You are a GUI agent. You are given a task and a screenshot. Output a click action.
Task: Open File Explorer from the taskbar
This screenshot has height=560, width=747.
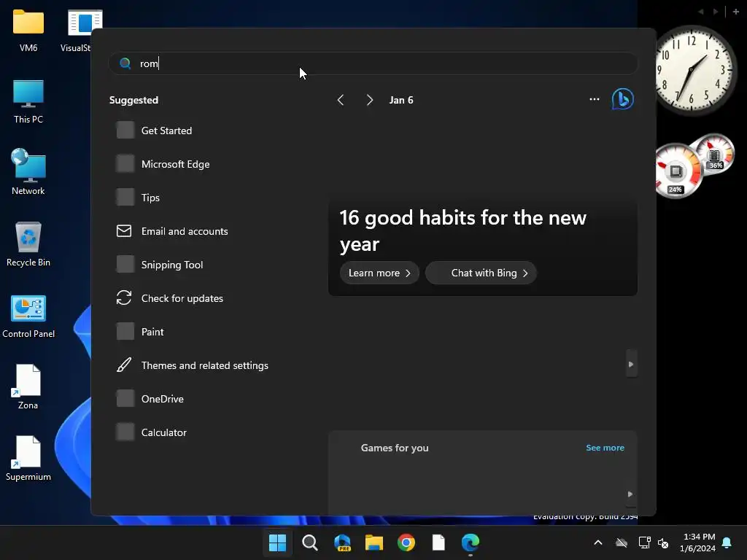coord(374,542)
